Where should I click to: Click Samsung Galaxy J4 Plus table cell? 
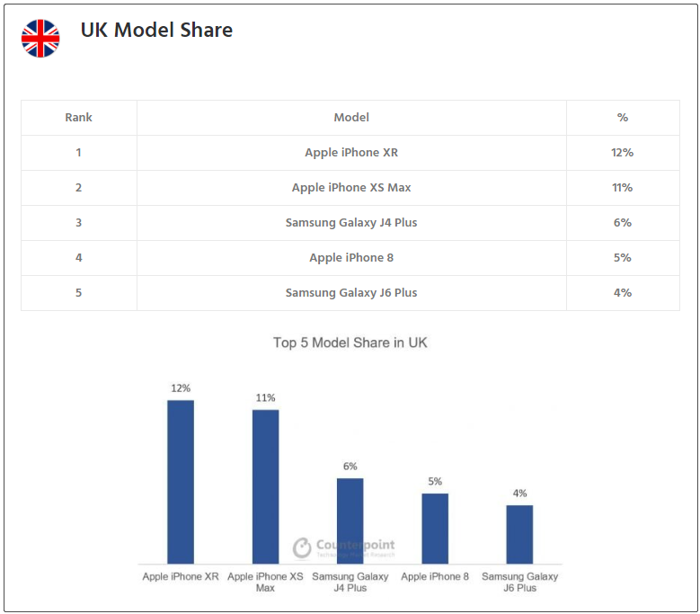[x=351, y=223]
